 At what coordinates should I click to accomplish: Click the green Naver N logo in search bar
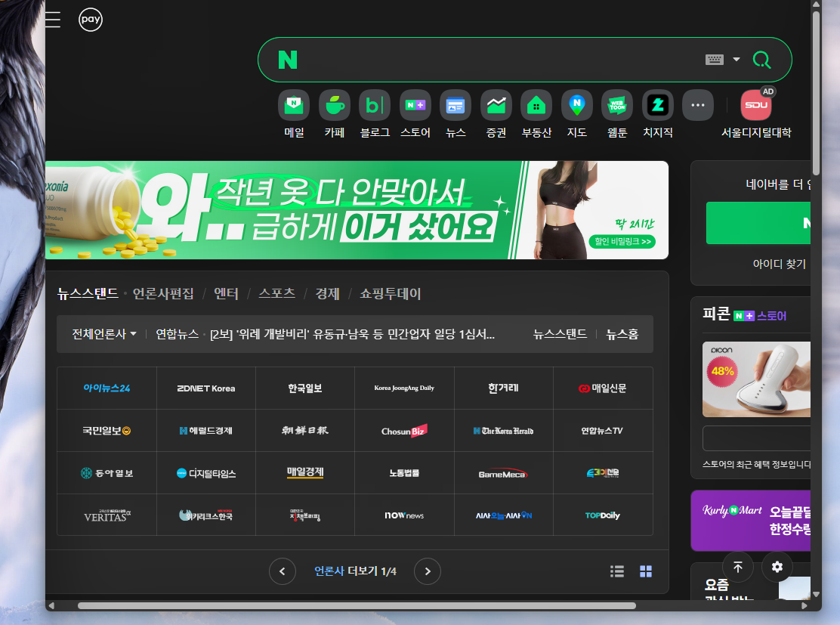point(288,60)
